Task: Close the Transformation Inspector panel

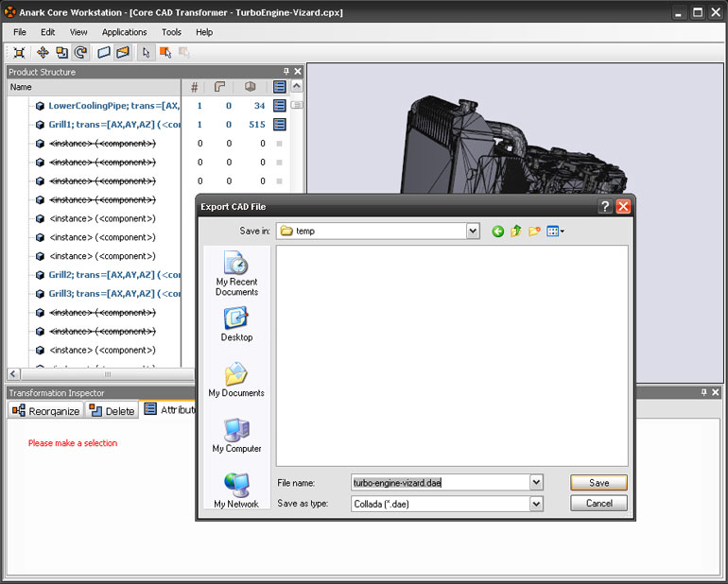Action: click(716, 392)
